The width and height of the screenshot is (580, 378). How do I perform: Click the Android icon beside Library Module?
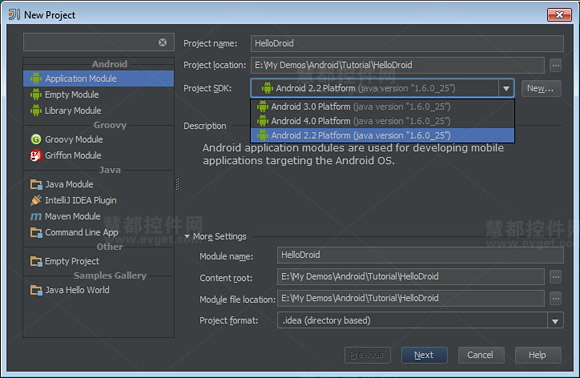point(36,111)
